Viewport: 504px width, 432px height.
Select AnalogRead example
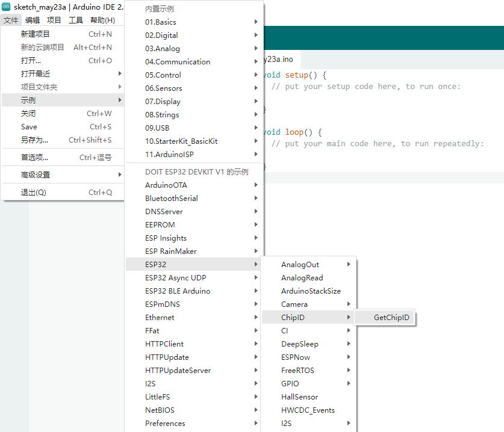308,277
